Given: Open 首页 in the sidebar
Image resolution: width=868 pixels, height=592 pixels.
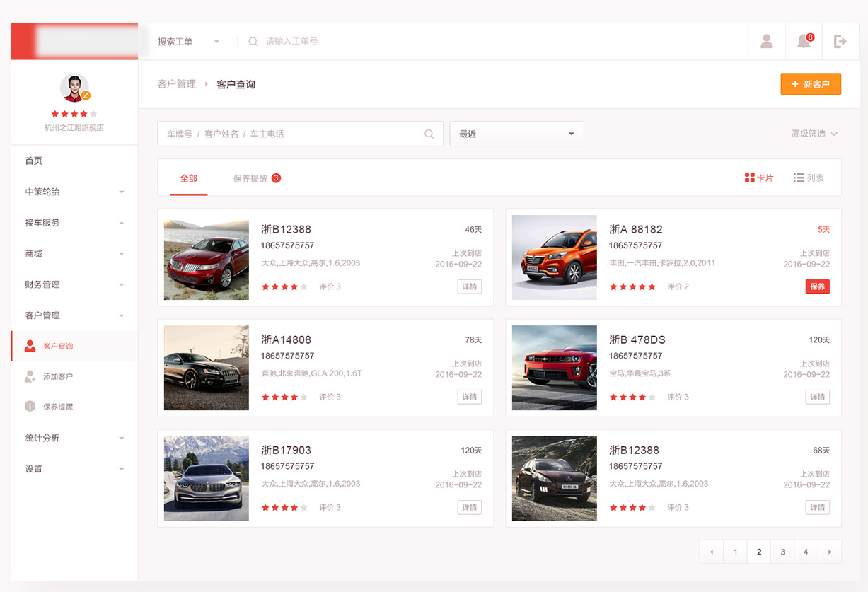Looking at the screenshot, I should (34, 161).
